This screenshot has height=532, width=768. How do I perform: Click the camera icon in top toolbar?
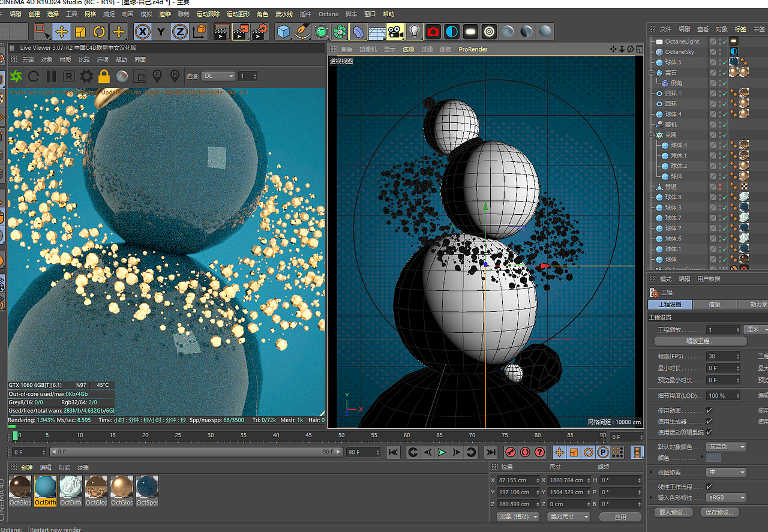point(395,32)
